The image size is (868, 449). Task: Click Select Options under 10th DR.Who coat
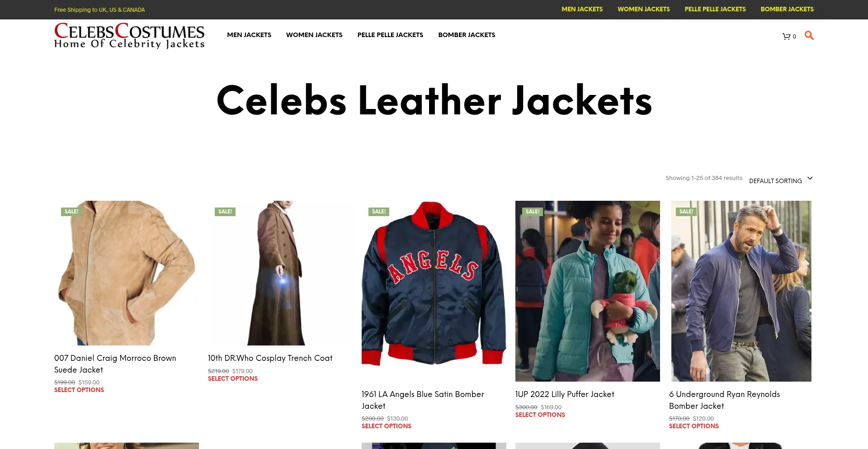click(233, 378)
